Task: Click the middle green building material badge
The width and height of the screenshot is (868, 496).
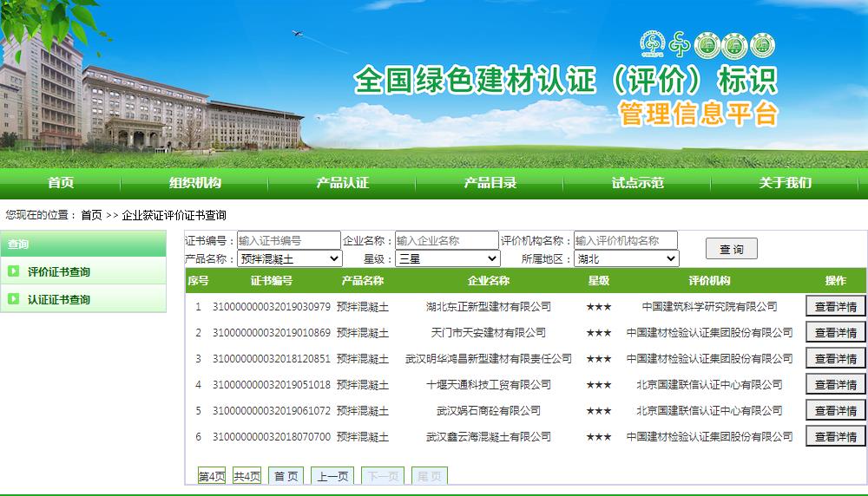Action: click(x=733, y=45)
